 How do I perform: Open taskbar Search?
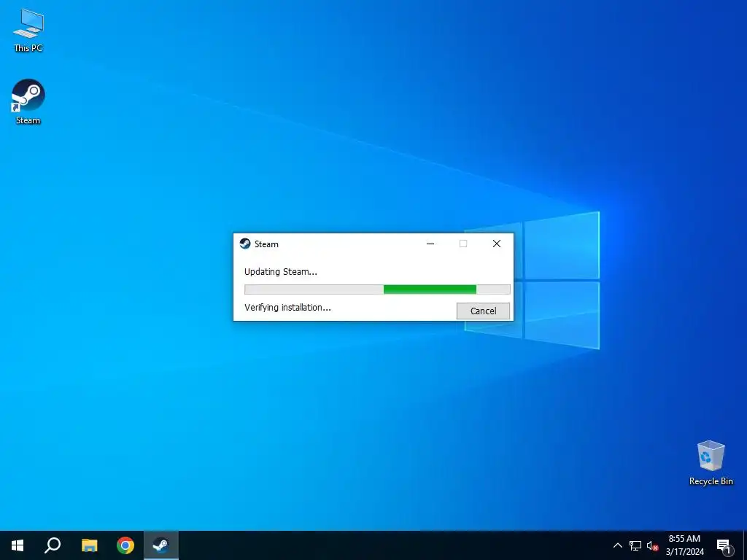[53, 545]
